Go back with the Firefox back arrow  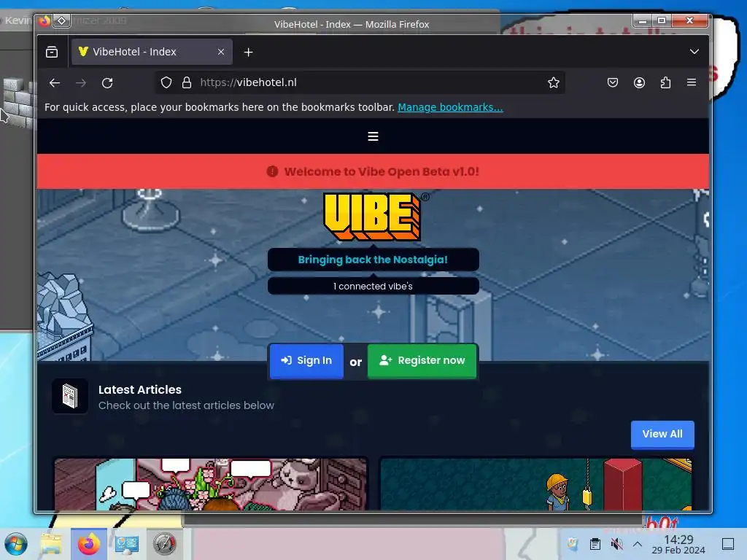[x=55, y=83]
